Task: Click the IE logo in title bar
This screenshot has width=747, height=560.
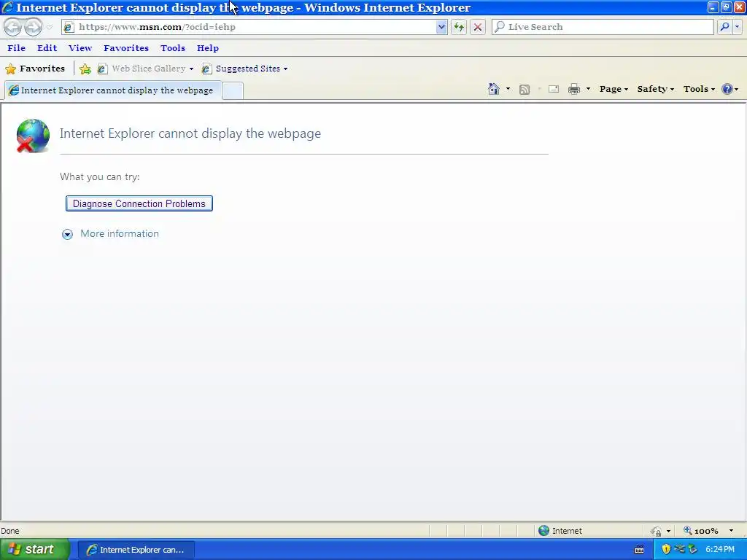Action: click(x=7, y=7)
